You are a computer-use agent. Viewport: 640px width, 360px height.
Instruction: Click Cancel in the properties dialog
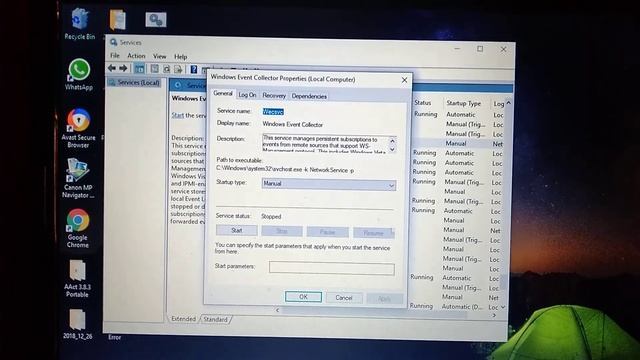pyautogui.click(x=344, y=298)
